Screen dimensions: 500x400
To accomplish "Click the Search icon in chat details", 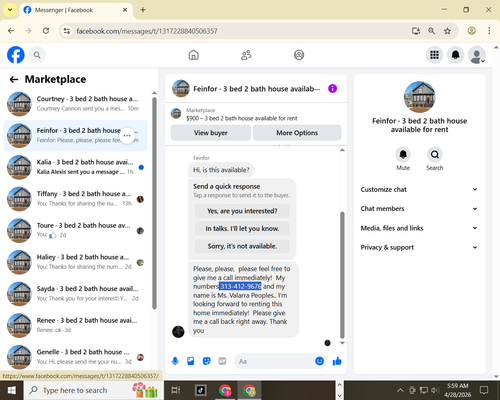I will 435,154.
